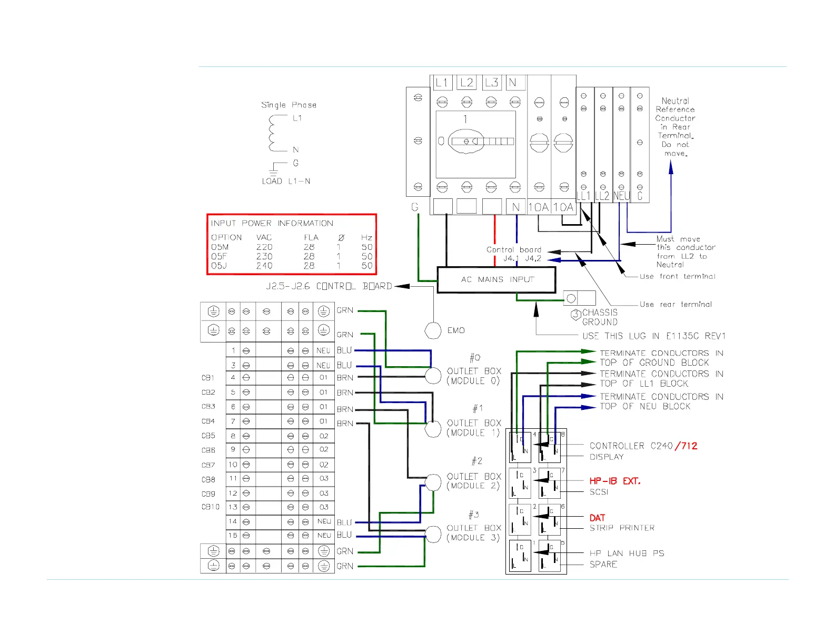Click 'TOP OF NEU BLOCK' instruction
The width and height of the screenshot is (834, 644).
point(645,406)
